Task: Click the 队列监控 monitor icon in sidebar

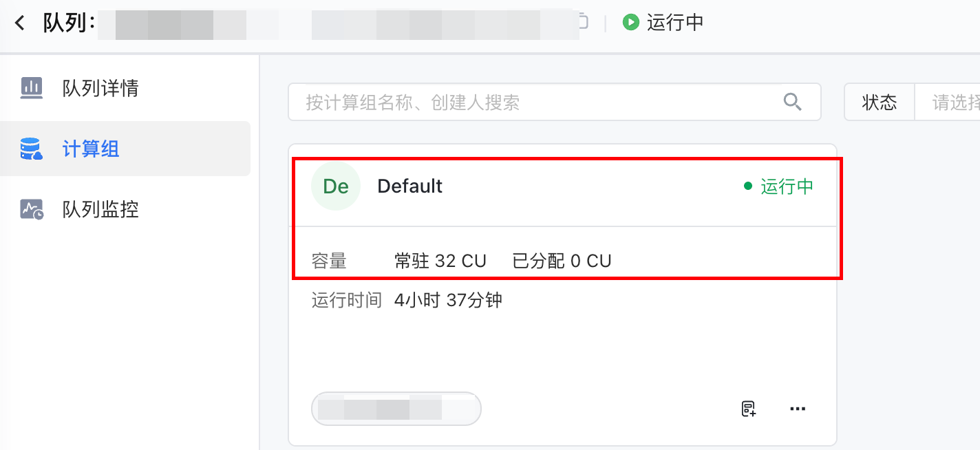Action: [x=32, y=209]
